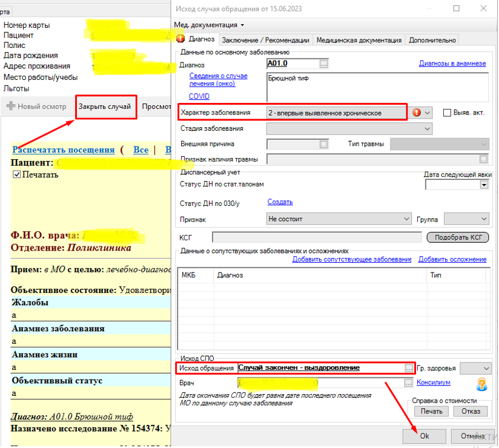Open the COVID link
This screenshot has height=448, width=499.
click(199, 96)
